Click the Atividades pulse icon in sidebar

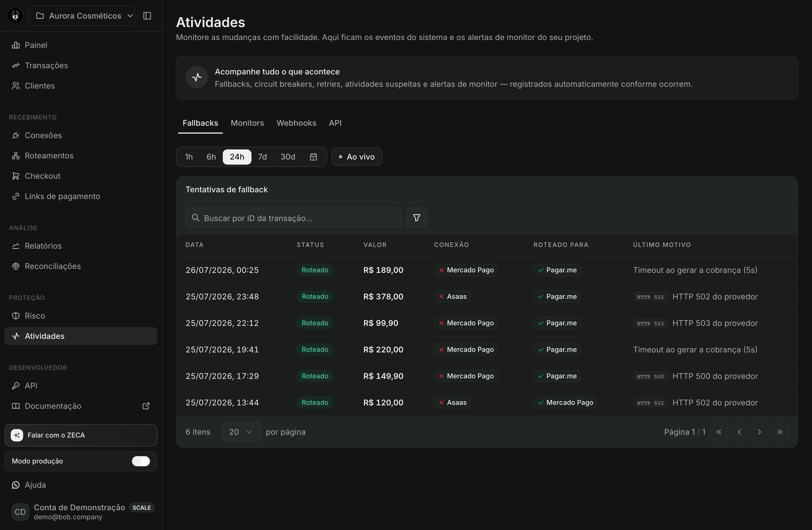point(16,336)
